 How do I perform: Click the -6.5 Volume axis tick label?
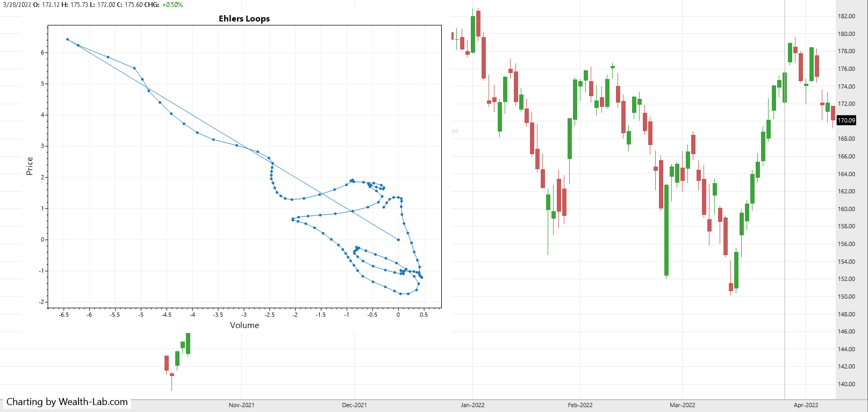point(64,315)
